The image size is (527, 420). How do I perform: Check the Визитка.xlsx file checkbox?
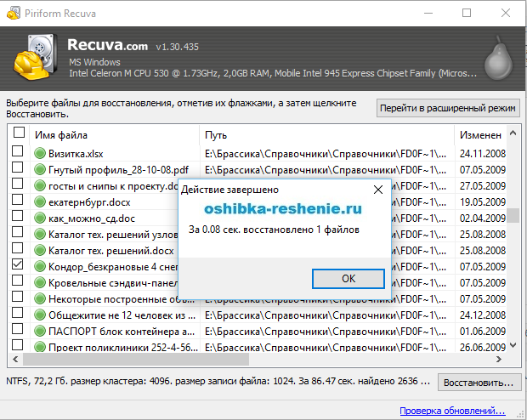[x=18, y=153]
